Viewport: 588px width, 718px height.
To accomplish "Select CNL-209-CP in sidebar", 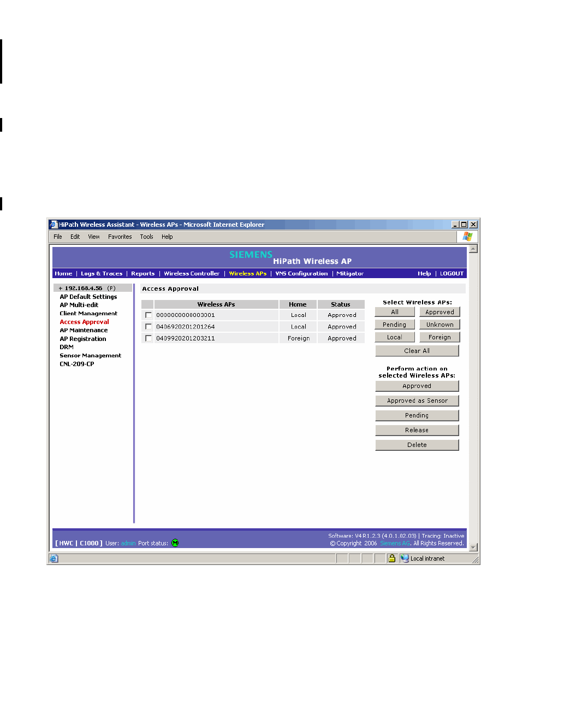I will tap(77, 364).
